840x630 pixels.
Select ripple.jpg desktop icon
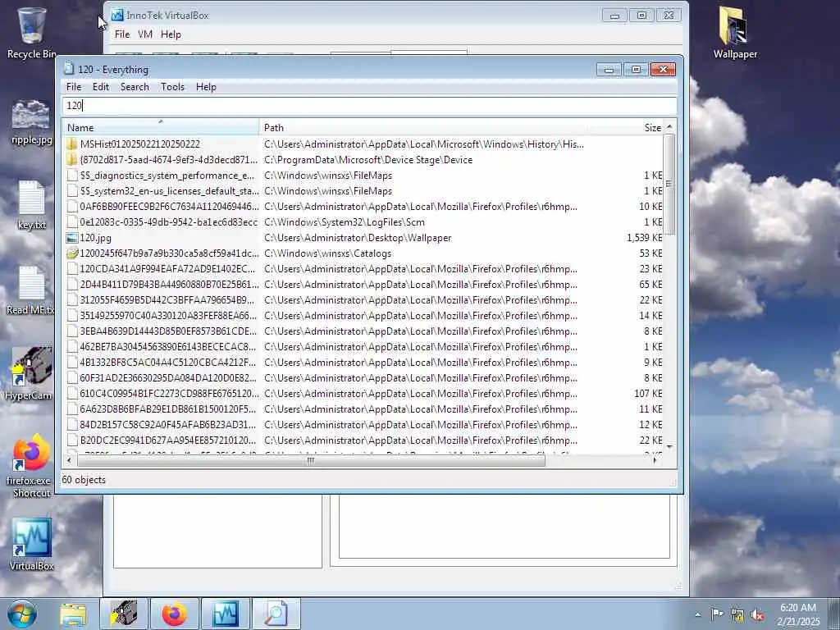point(31,122)
